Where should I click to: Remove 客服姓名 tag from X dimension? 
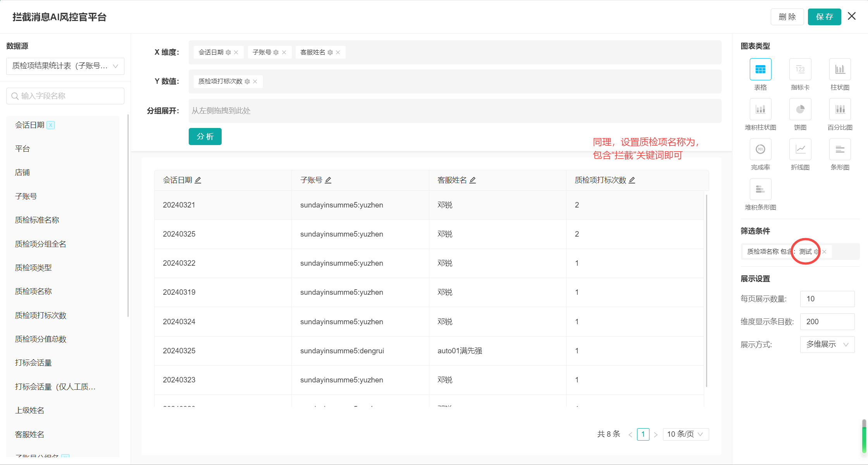(x=338, y=52)
